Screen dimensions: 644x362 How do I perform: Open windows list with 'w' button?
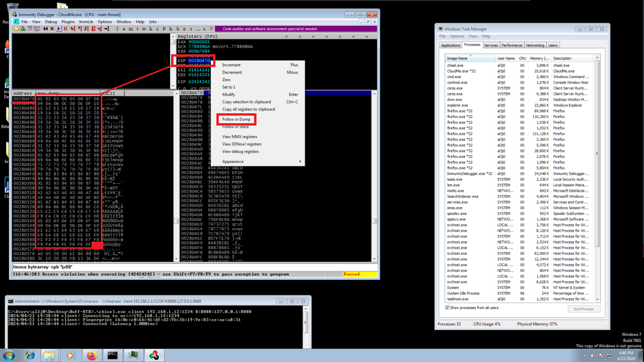[144, 29]
